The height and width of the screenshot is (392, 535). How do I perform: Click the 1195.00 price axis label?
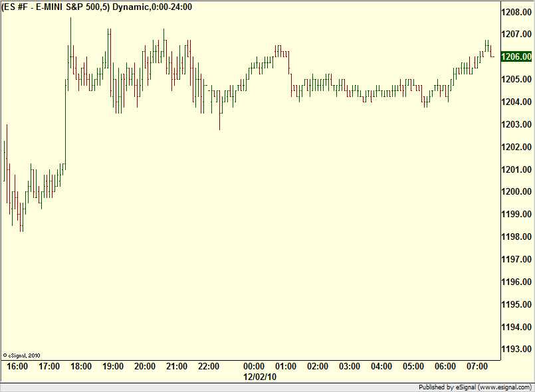click(516, 304)
